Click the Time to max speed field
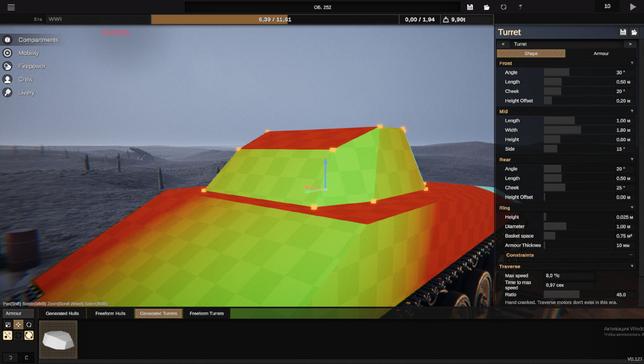This screenshot has height=364, width=644. pos(570,285)
